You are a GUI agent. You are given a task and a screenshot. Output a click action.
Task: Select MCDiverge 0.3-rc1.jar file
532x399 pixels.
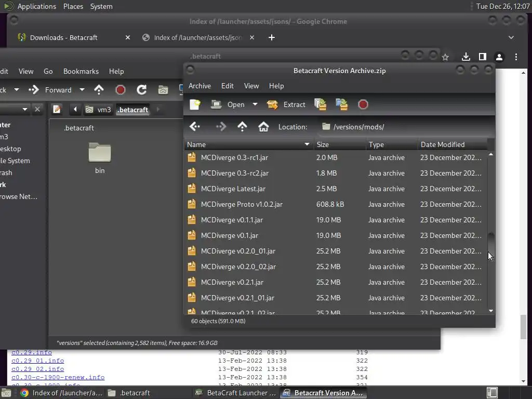336,157
